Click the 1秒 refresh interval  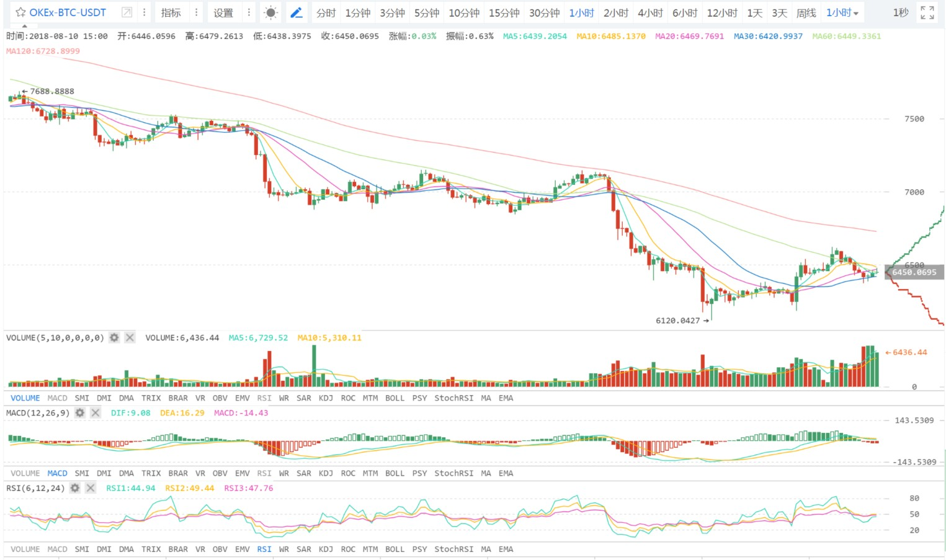click(900, 12)
